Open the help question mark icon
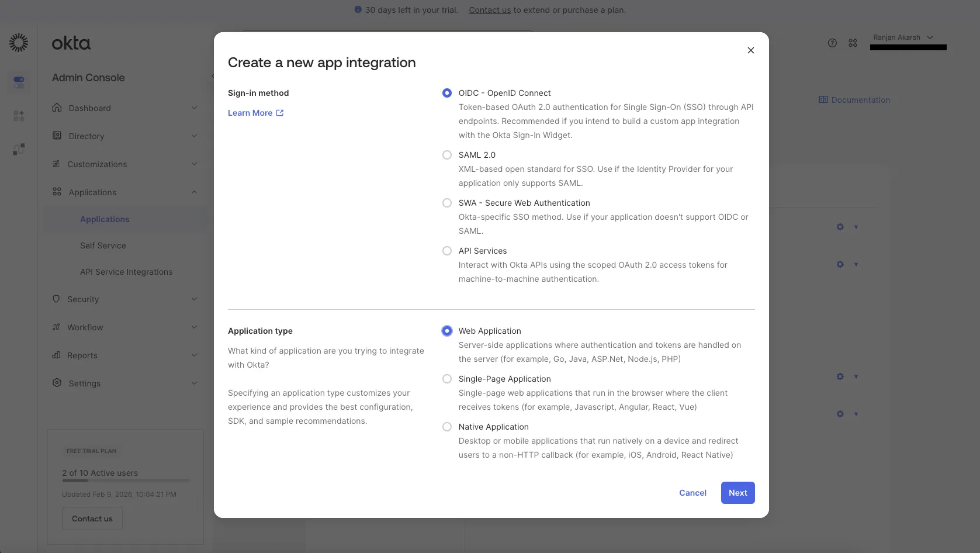980x553 pixels. coord(832,43)
